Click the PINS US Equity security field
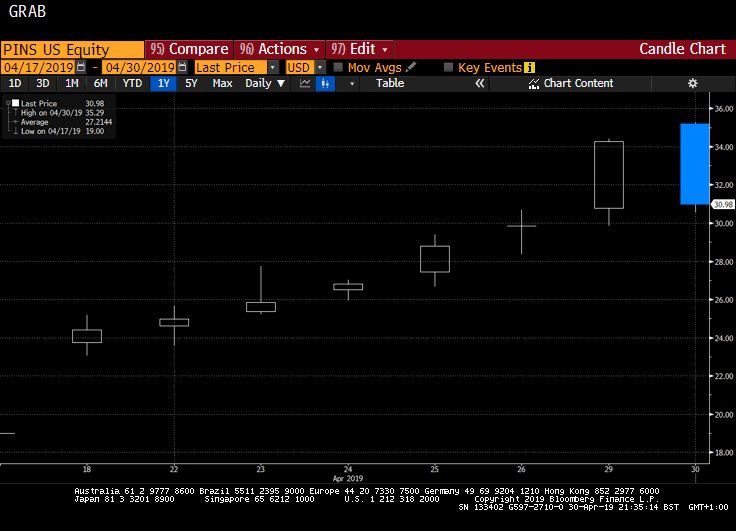736x531 pixels. point(72,49)
